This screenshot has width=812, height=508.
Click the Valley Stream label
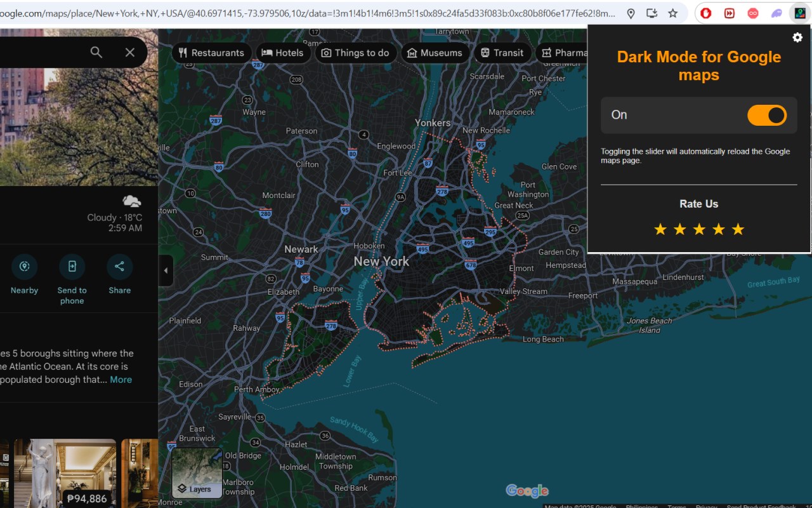click(x=523, y=292)
